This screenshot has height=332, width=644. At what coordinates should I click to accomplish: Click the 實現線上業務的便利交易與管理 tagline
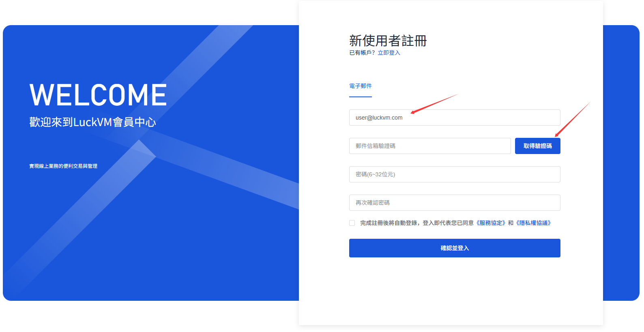tap(63, 166)
